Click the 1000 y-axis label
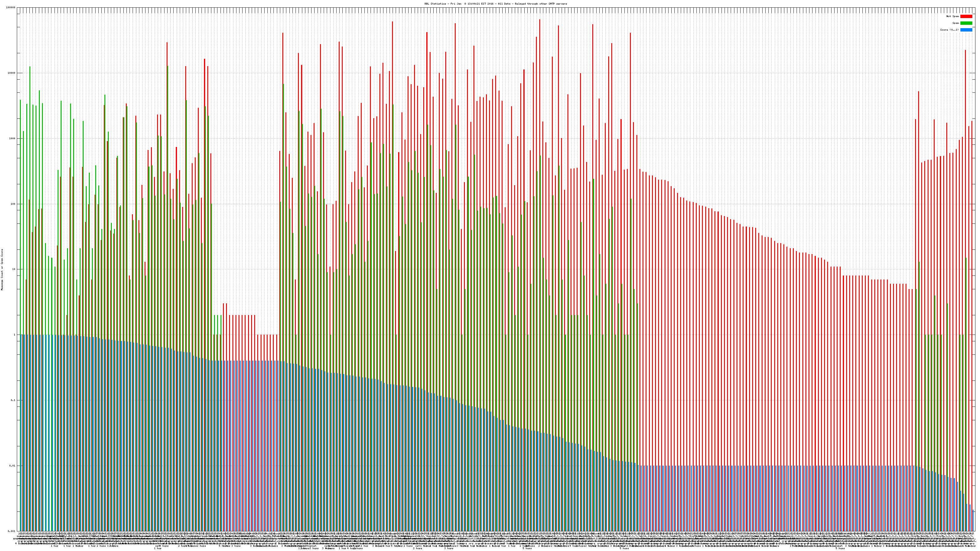This screenshot has width=980, height=551. 13,138
